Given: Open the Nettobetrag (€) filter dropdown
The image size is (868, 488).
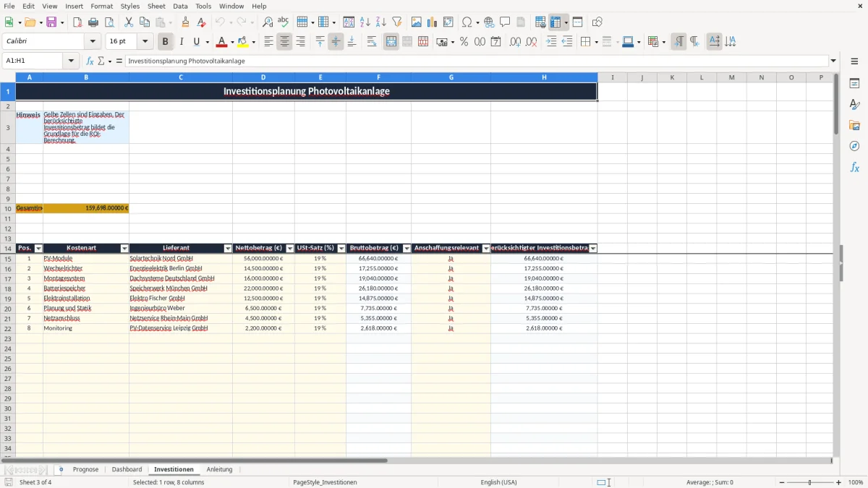Looking at the screenshot, I should (x=290, y=249).
